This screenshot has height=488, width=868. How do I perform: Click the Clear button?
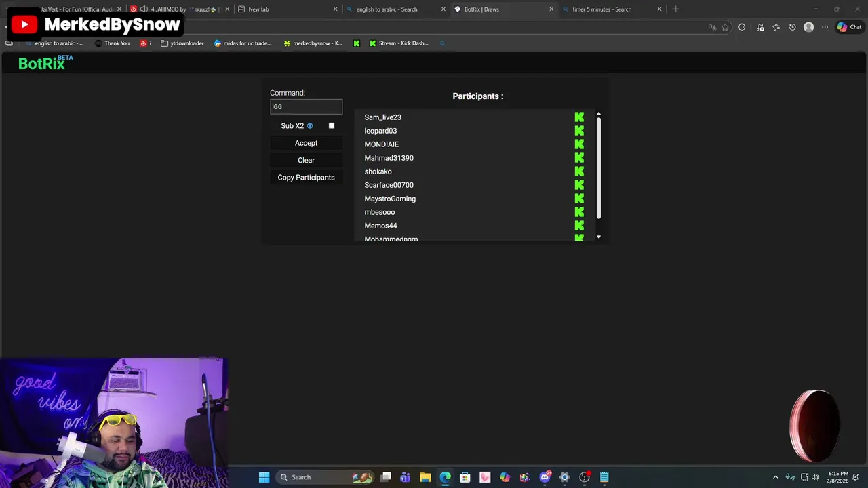pyautogui.click(x=306, y=160)
